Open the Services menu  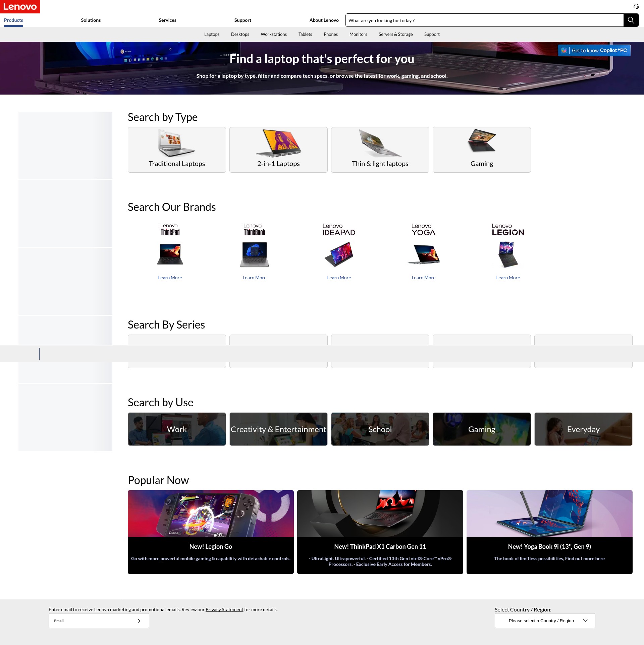pos(167,20)
